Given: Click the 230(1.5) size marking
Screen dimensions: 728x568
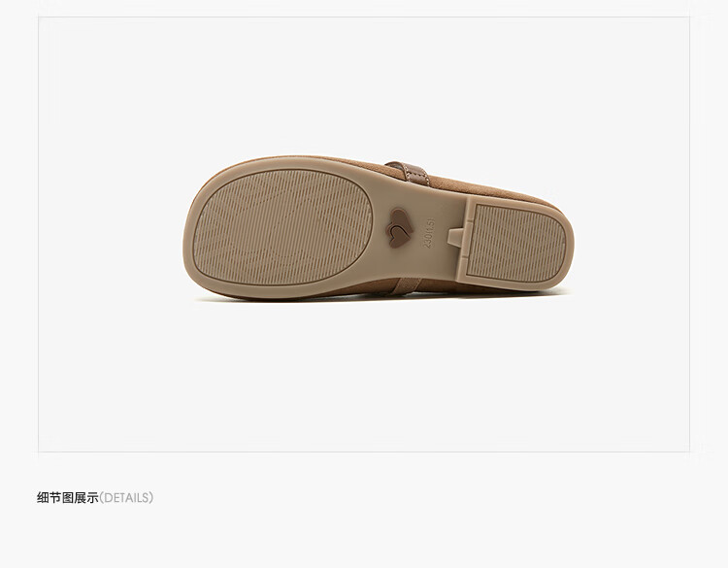Looking at the screenshot, I should click(x=428, y=233).
